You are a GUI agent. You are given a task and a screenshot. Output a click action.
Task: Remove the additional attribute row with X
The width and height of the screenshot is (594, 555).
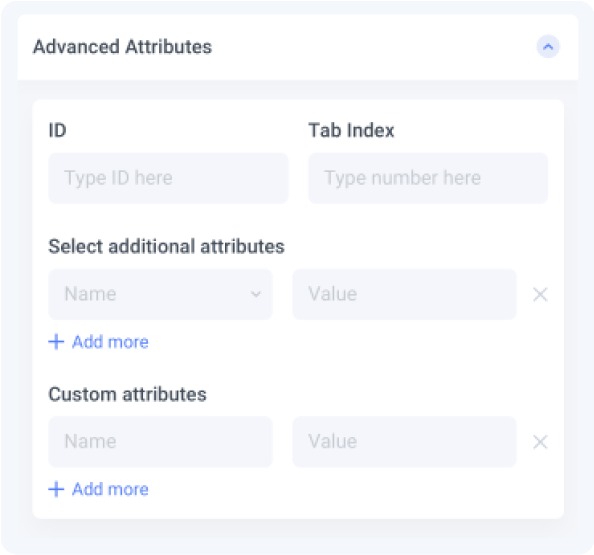point(540,294)
